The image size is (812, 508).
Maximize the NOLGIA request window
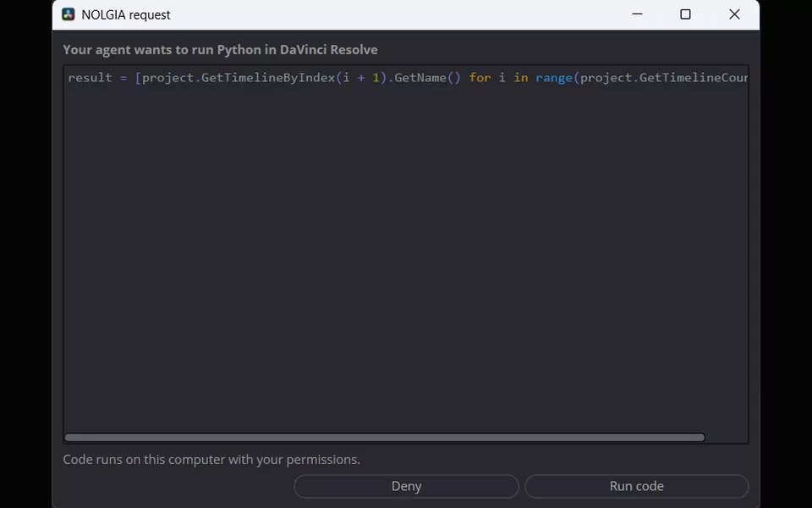pos(685,14)
